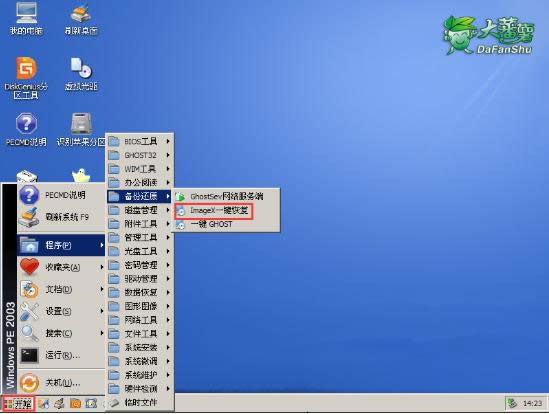Click the 运行(R) command prompt icon

[x=29, y=355]
